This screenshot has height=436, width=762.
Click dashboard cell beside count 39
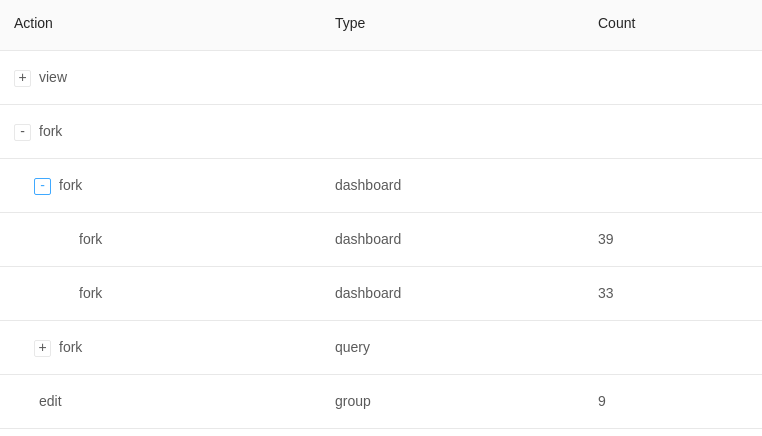coord(368,239)
